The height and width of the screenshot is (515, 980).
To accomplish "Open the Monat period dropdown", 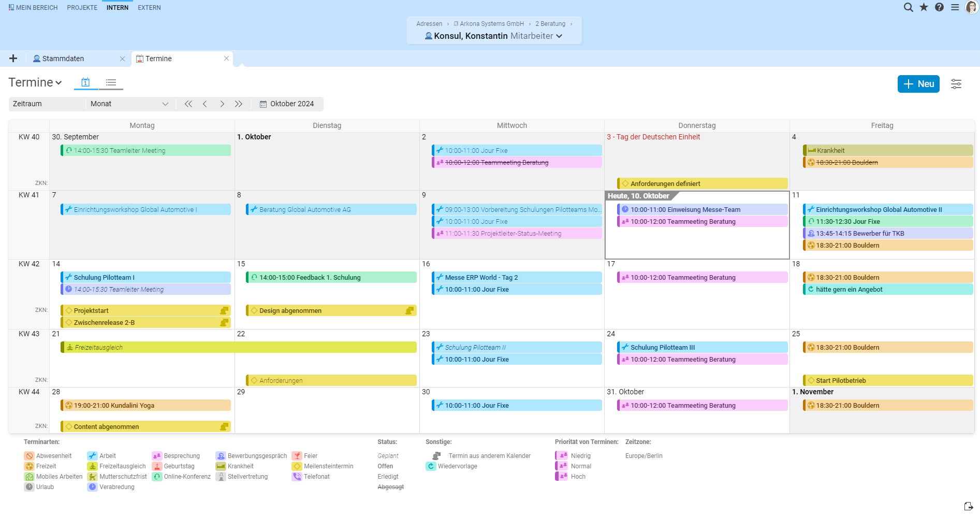I will coord(129,104).
